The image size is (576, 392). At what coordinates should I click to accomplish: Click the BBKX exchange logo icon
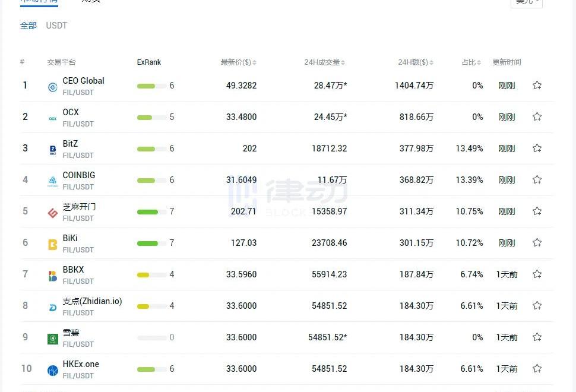(x=53, y=276)
